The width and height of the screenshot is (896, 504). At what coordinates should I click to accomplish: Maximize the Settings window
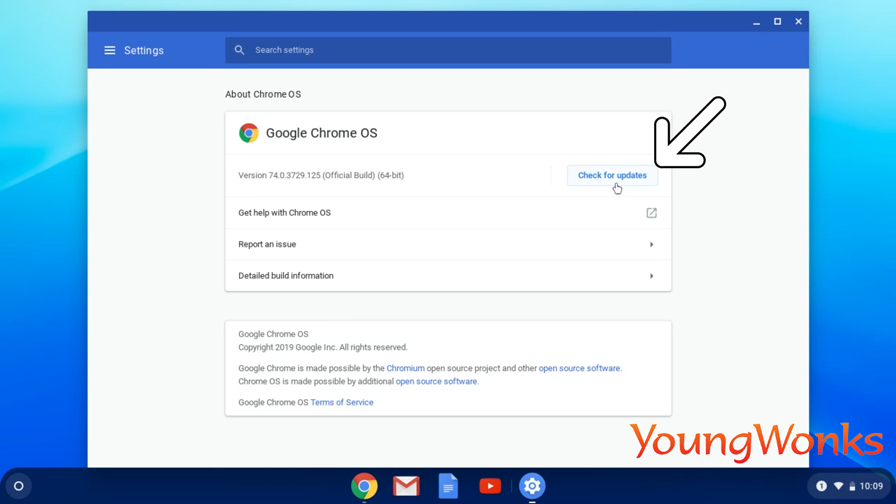click(777, 22)
